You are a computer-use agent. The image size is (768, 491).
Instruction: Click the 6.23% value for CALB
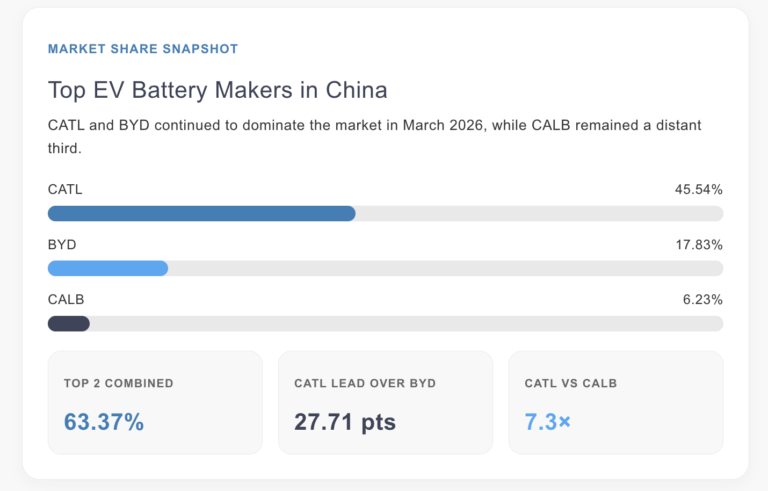(x=702, y=299)
